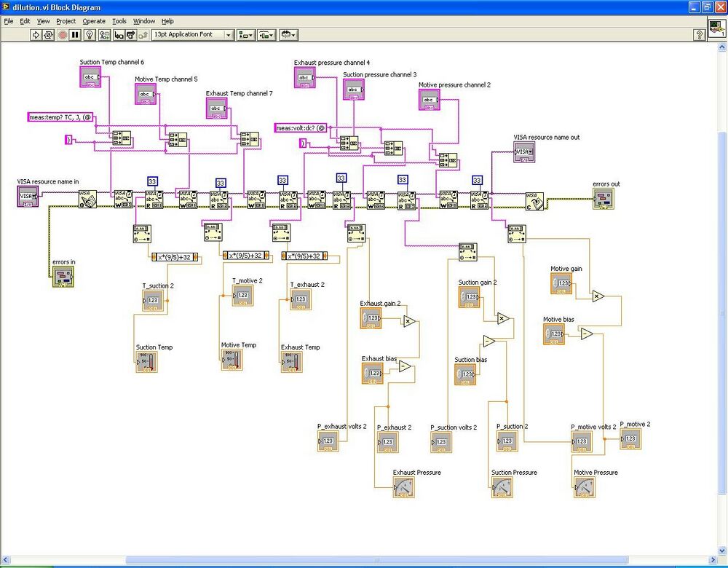Click the Suction gain 2 numeric control
The height and width of the screenshot is (568, 728).
470,296
